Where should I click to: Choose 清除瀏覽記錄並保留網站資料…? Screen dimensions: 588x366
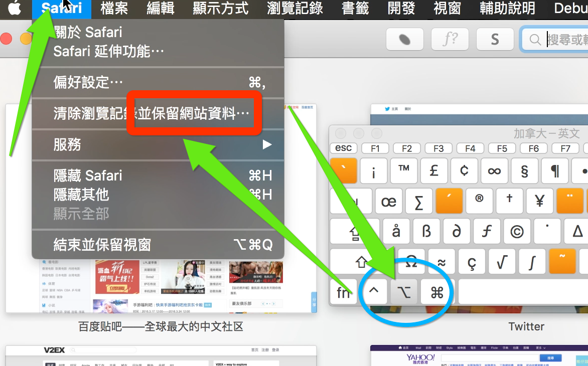coord(158,113)
